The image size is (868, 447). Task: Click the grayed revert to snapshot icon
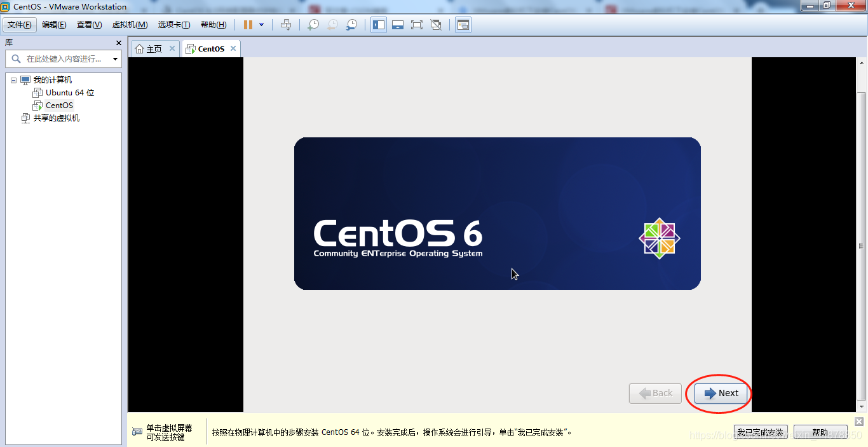click(x=332, y=25)
